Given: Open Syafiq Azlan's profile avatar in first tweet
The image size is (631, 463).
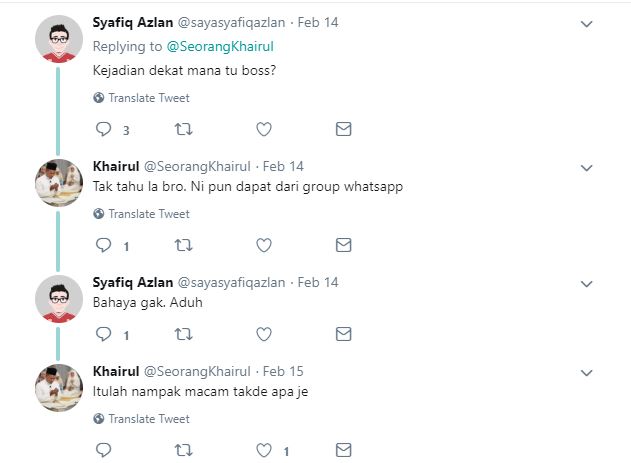Looking at the screenshot, I should click(59, 39).
